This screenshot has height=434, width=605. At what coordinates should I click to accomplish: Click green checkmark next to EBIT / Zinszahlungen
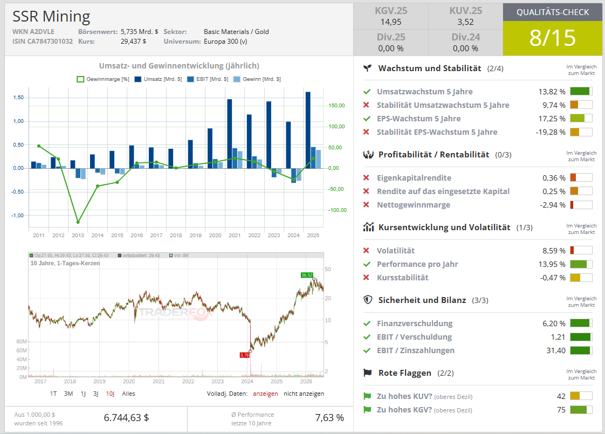(367, 351)
